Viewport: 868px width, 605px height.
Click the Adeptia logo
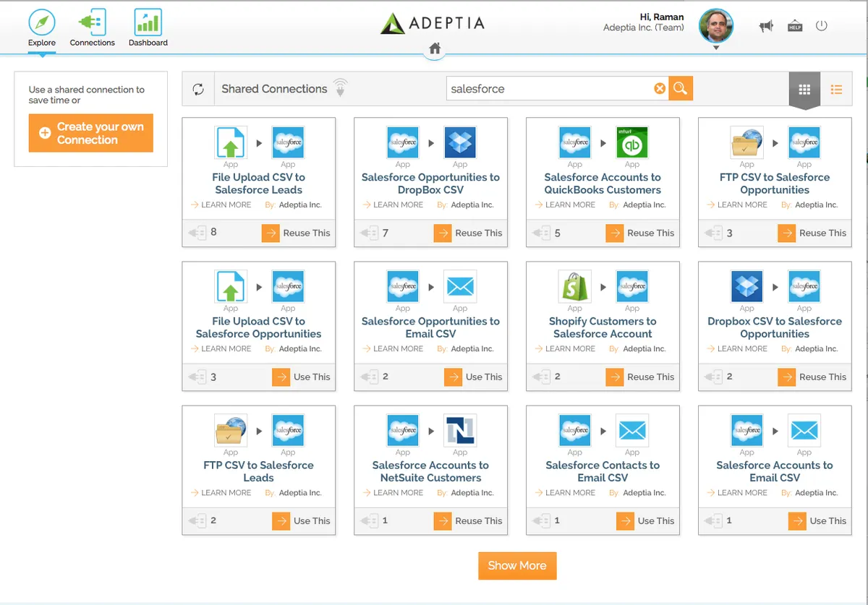coord(433,23)
